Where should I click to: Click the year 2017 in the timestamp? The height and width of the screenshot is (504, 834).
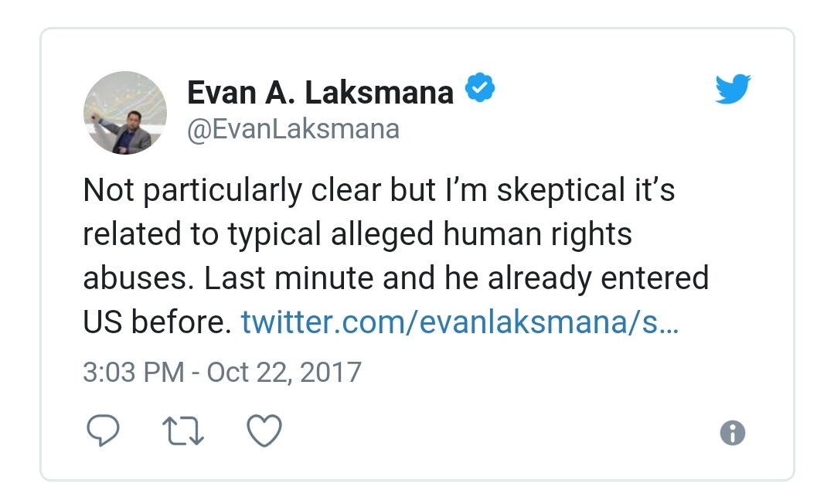pyautogui.click(x=331, y=372)
